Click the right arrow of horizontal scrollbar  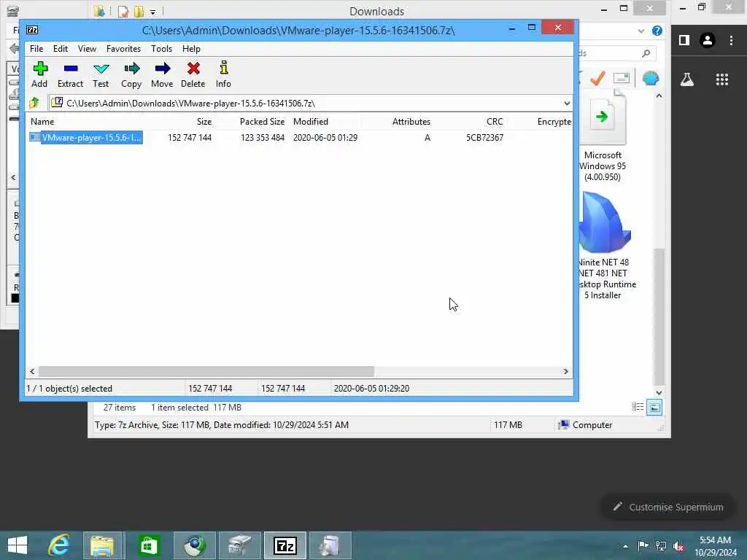point(566,371)
